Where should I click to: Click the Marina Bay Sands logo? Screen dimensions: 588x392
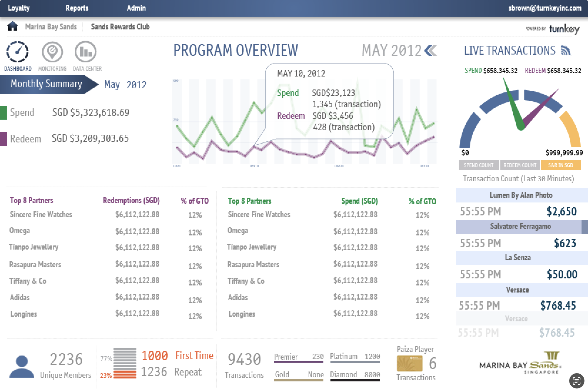coord(520,363)
